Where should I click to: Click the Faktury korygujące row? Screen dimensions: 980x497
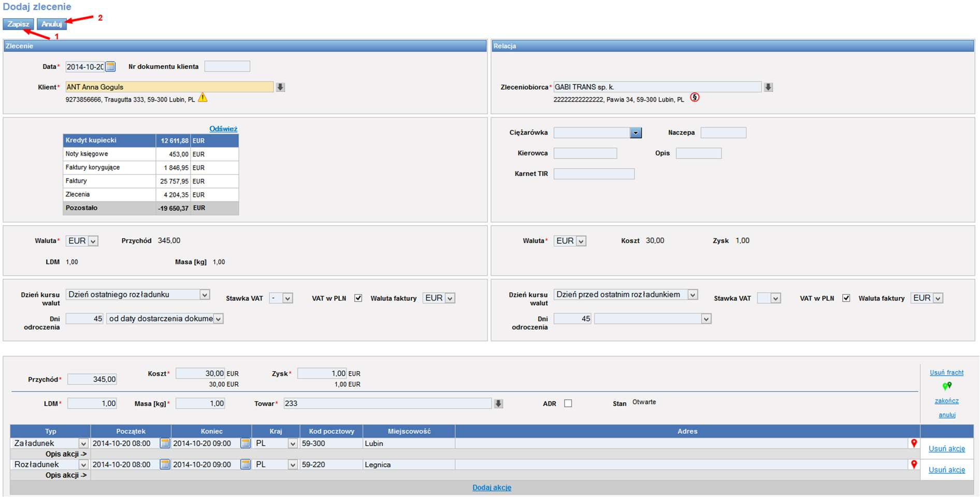[151, 167]
